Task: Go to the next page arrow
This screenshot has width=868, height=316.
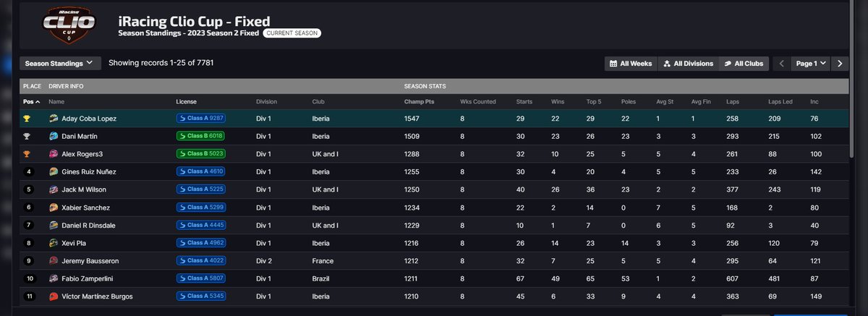Action: [x=840, y=64]
